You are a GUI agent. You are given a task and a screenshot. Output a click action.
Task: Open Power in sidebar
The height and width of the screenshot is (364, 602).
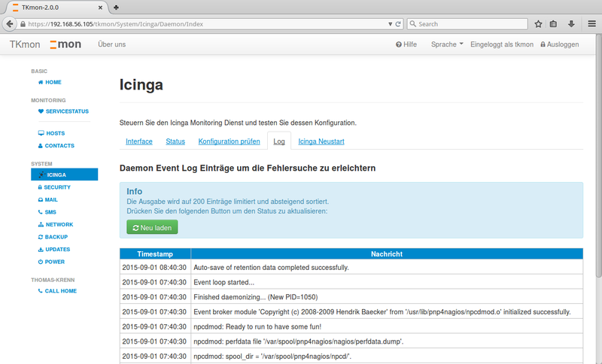(x=51, y=262)
